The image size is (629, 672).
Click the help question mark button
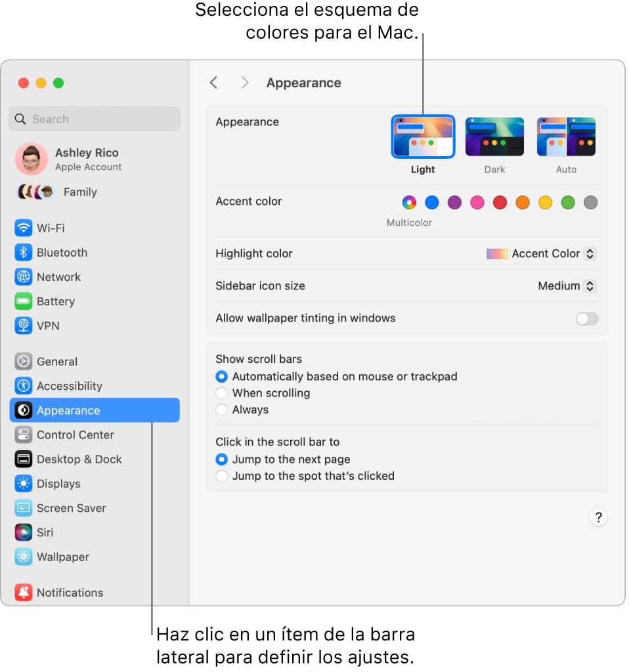point(598,518)
